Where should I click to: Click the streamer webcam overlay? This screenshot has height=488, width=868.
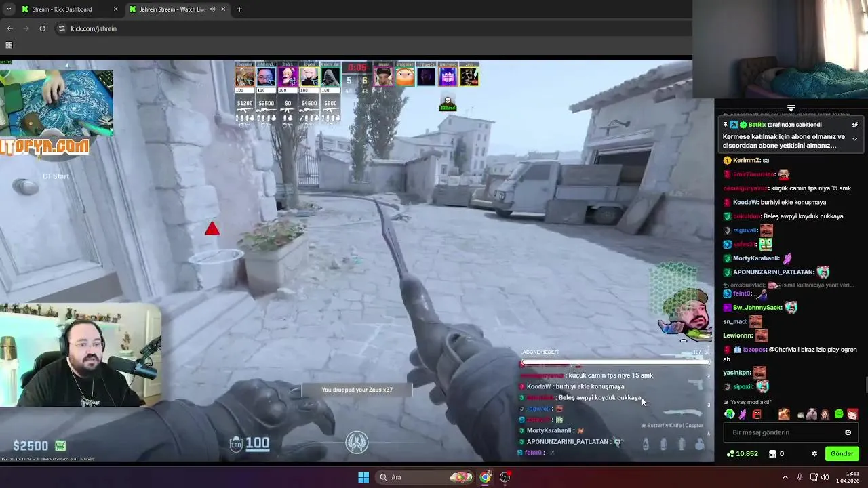[81, 354]
